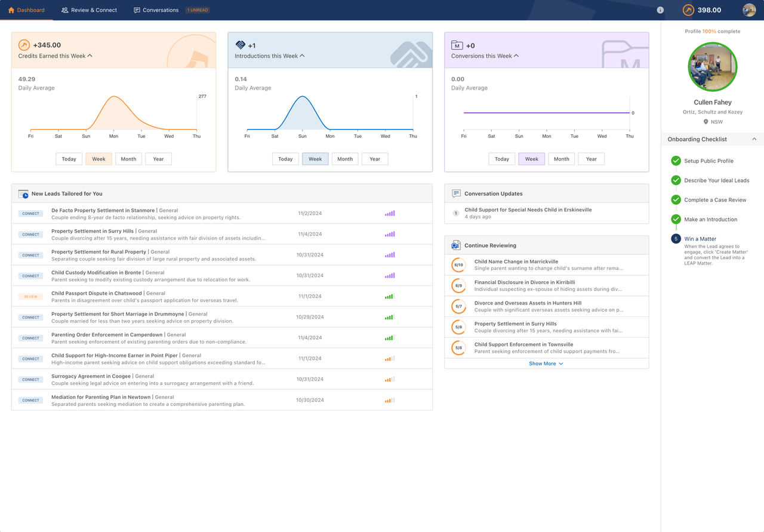
Task: Click the signal strength bars for the Stanmore lead
Action: click(x=390, y=213)
